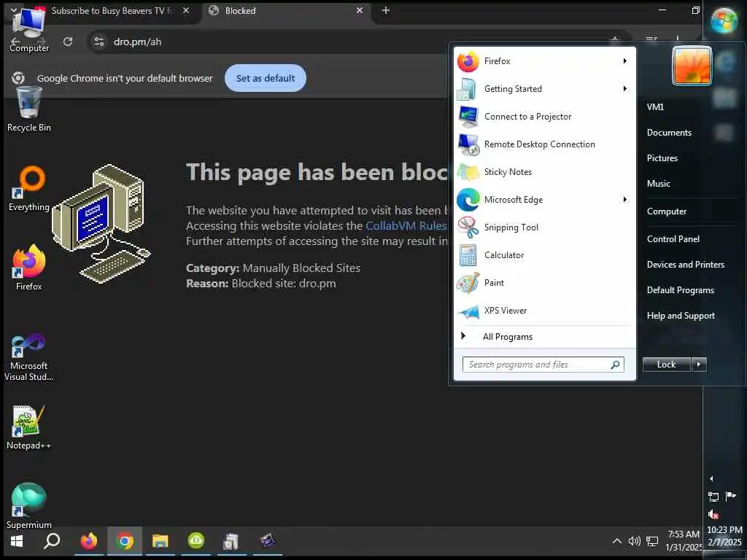
Task: Expand Microsoft Edge jump list arrow
Action: tap(624, 200)
